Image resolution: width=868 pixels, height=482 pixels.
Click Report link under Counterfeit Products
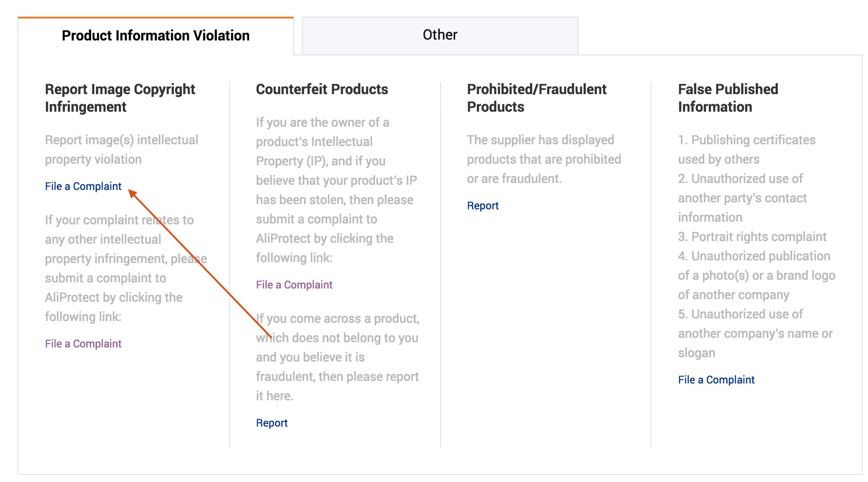(272, 423)
